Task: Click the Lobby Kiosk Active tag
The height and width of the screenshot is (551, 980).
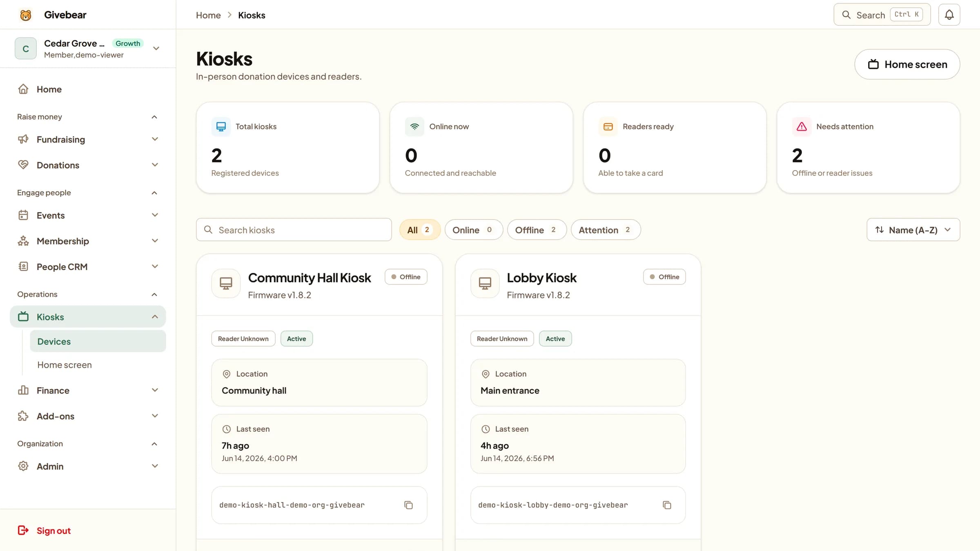Action: [x=555, y=339]
